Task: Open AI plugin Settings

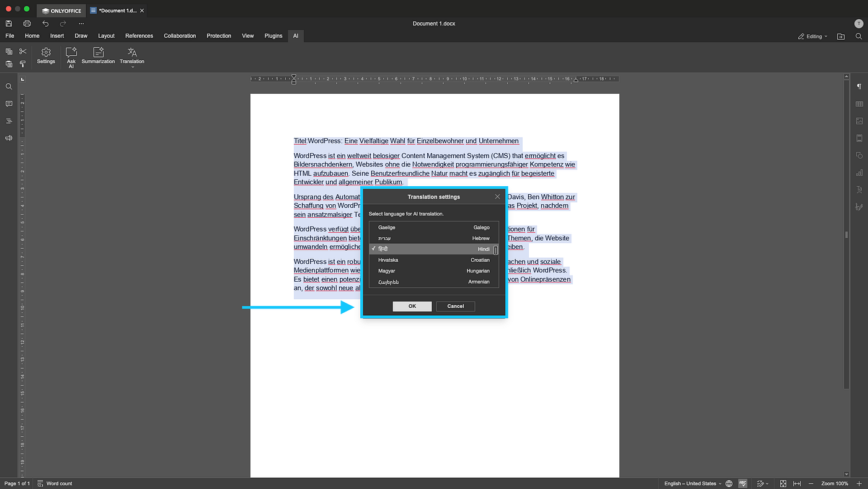Action: click(46, 56)
